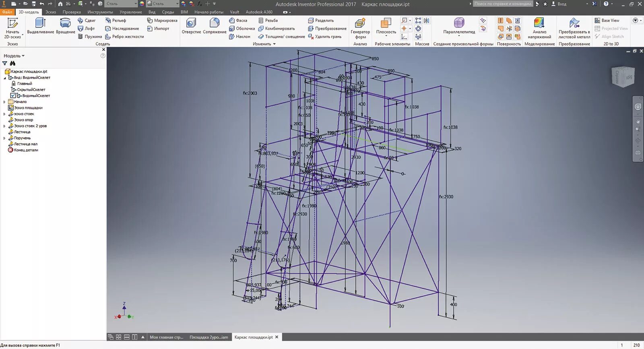Click the Вход sign-in button
The image size is (644, 349).
(x=559, y=4)
